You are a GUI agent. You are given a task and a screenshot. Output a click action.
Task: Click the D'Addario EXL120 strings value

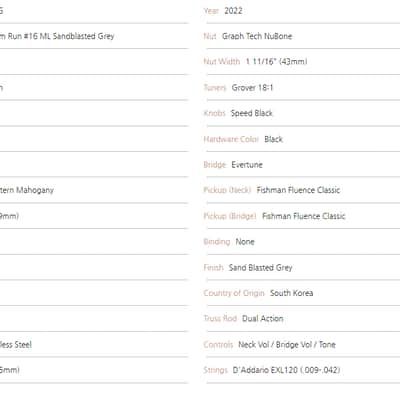pyautogui.click(x=286, y=370)
